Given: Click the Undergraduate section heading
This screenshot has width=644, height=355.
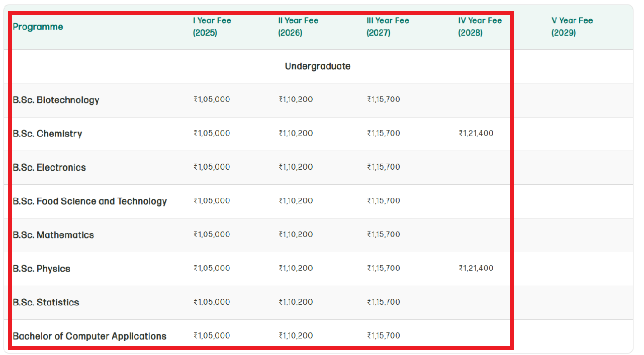Looking at the screenshot, I should (319, 66).
